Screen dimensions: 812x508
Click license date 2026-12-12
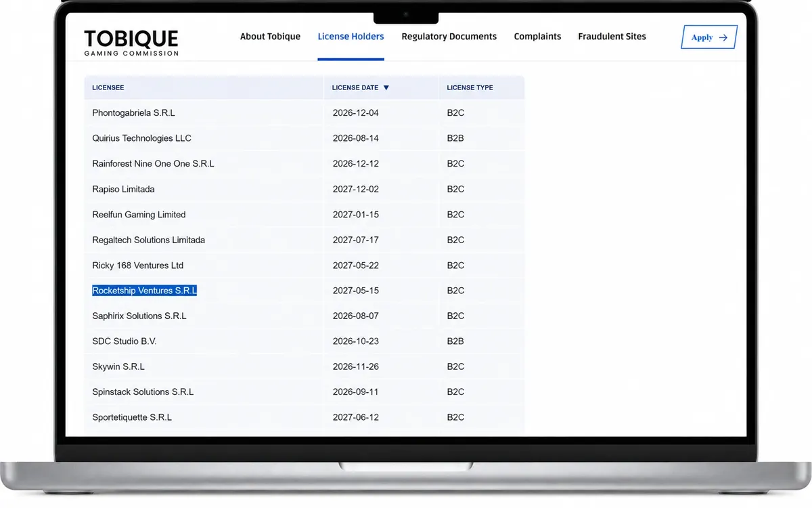tap(356, 164)
